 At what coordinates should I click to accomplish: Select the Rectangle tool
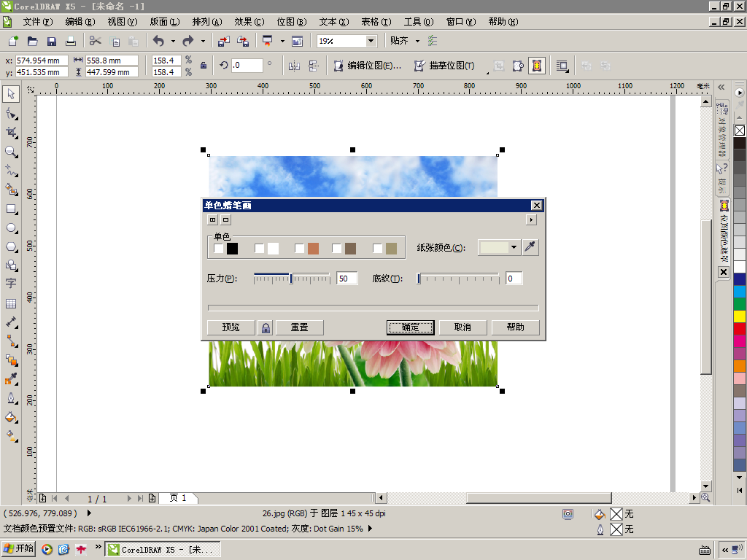(x=11, y=209)
